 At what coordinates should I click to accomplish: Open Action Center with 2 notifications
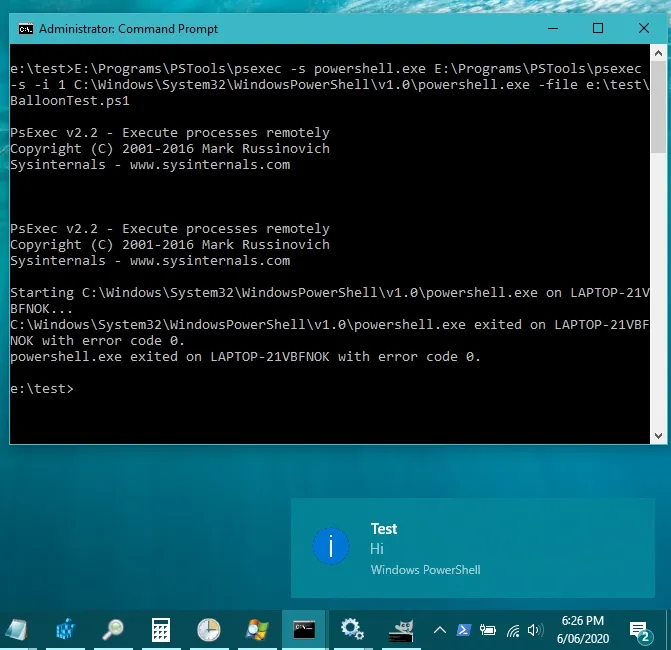point(640,632)
